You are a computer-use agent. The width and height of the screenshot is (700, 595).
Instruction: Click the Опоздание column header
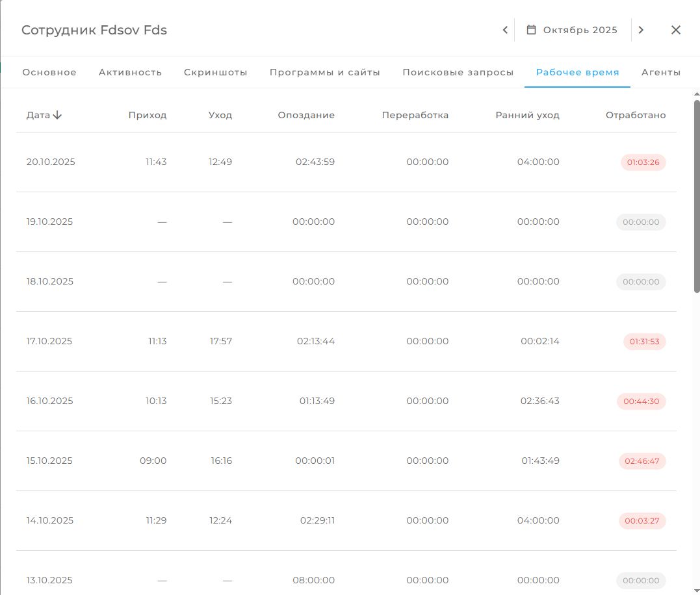pos(306,115)
